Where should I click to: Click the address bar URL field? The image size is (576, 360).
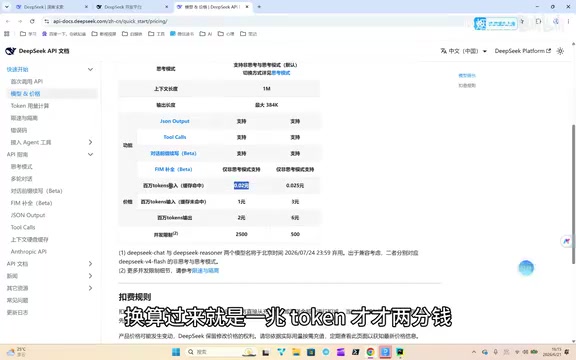(257, 21)
